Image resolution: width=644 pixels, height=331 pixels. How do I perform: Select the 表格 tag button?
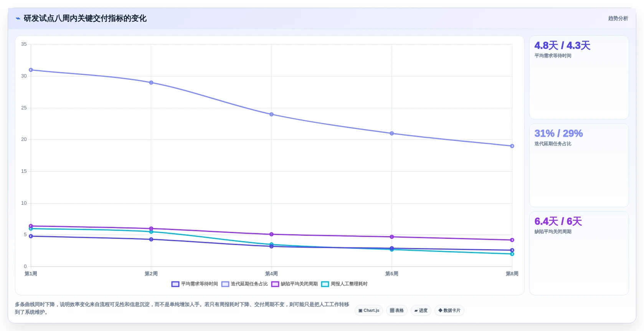[397, 310]
